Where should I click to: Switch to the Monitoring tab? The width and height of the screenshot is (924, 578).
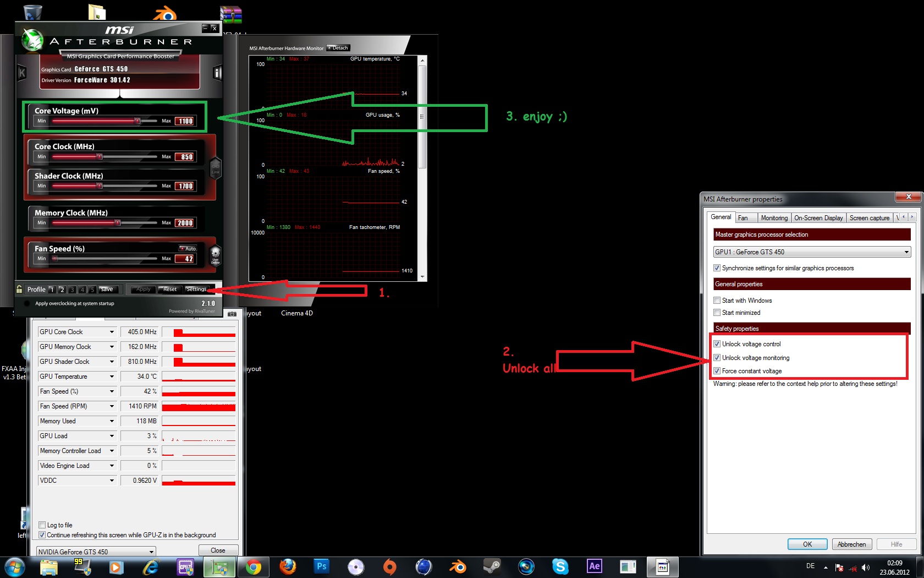coord(774,218)
